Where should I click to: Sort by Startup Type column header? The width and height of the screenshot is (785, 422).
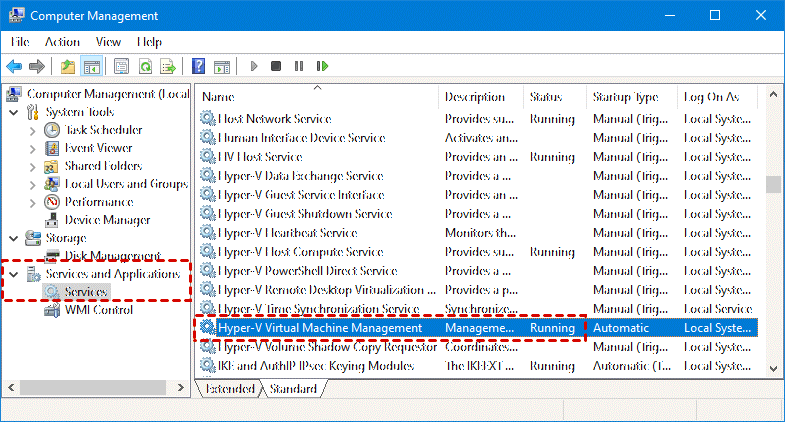tap(632, 97)
